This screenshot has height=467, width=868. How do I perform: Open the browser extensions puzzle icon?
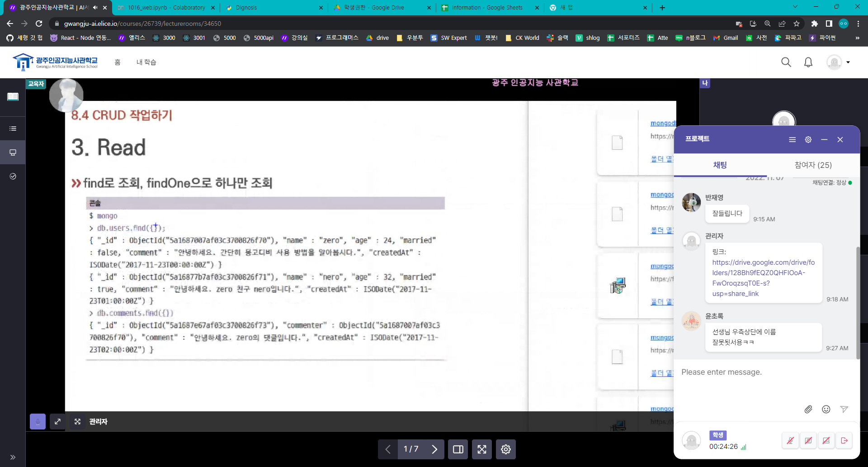point(814,24)
